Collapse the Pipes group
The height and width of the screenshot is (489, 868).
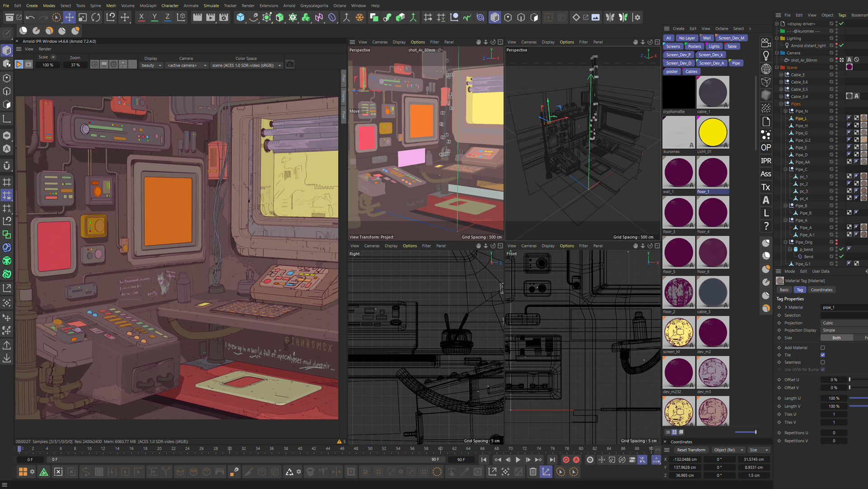[781, 104]
